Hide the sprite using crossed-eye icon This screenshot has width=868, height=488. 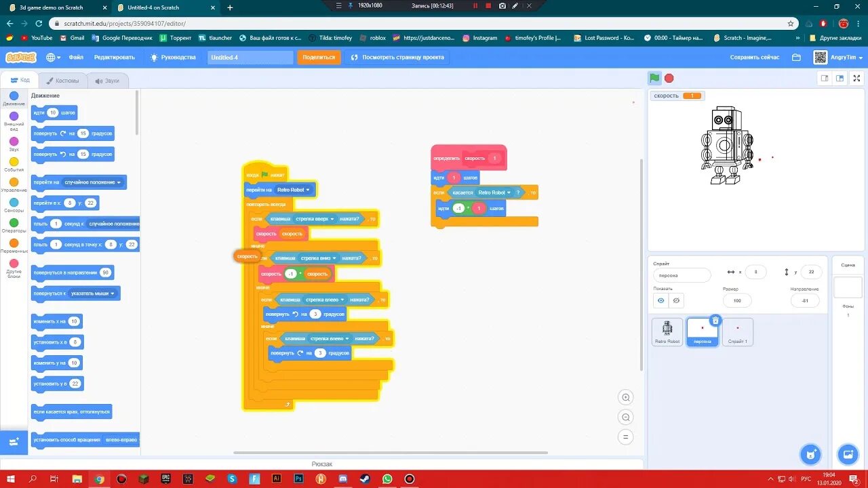click(x=676, y=300)
